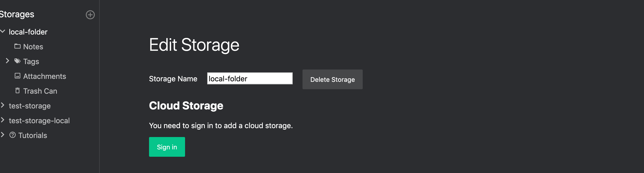Expand the Tags section chevron
The height and width of the screenshot is (173, 644).
(x=7, y=61)
